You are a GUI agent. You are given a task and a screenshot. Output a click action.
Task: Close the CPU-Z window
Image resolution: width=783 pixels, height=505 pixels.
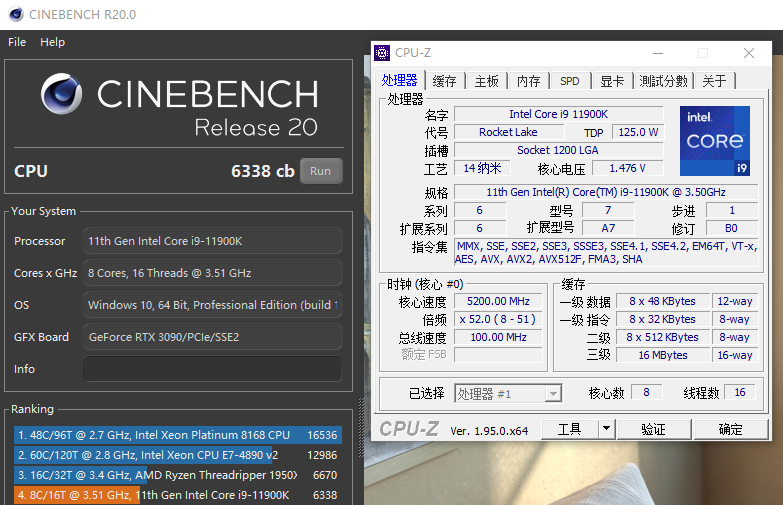[748, 53]
